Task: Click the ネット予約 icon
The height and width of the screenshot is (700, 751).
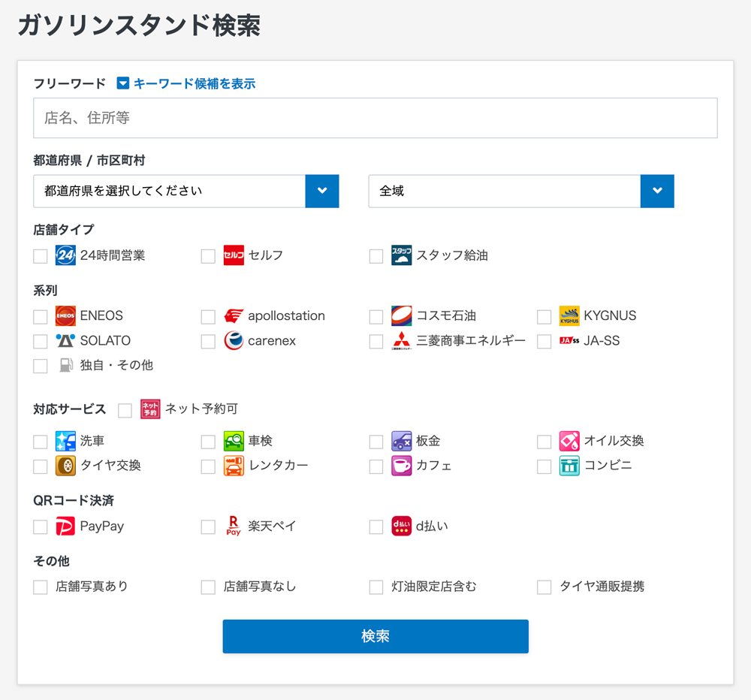Action: pyautogui.click(x=150, y=409)
